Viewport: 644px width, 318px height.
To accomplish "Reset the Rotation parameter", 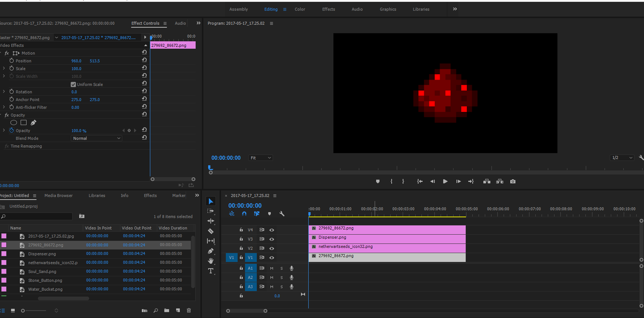I will [144, 91].
